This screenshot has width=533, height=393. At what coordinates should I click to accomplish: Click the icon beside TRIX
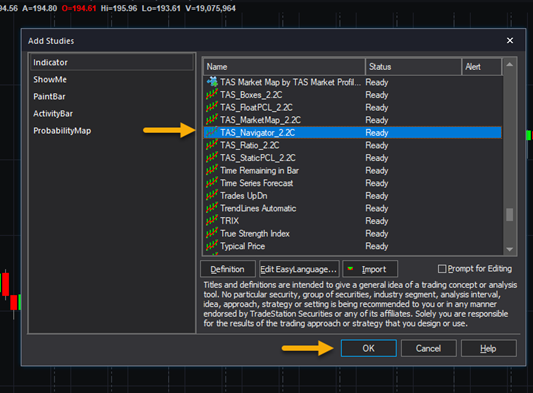[x=212, y=221]
